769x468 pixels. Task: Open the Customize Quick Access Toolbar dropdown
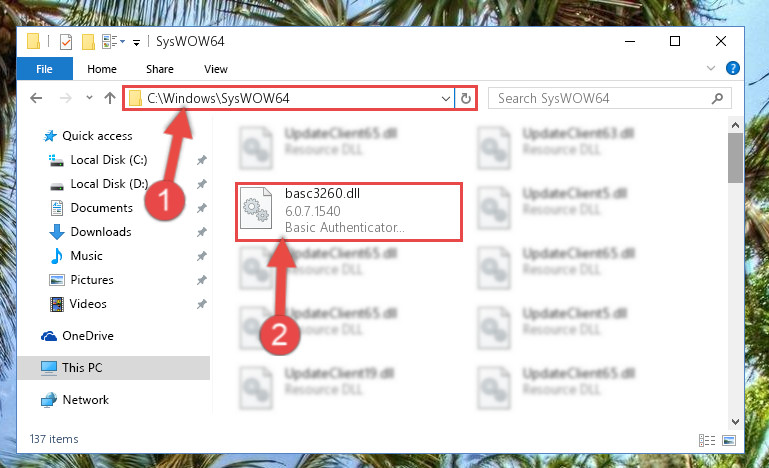click(x=136, y=43)
